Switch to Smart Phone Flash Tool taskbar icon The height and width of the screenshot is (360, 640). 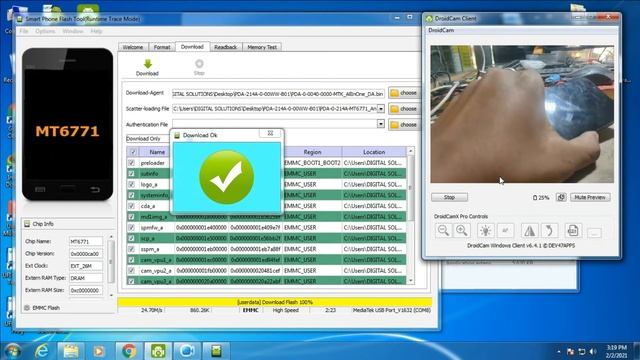point(216,351)
